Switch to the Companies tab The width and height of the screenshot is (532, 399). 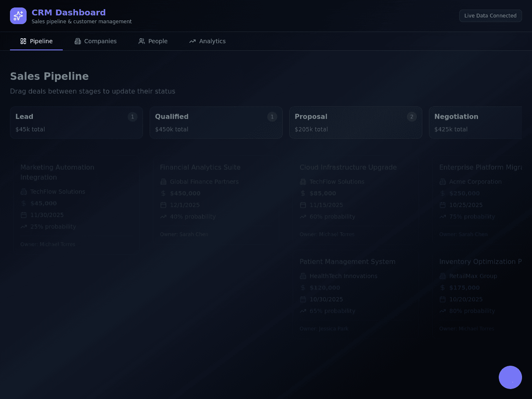click(96, 41)
